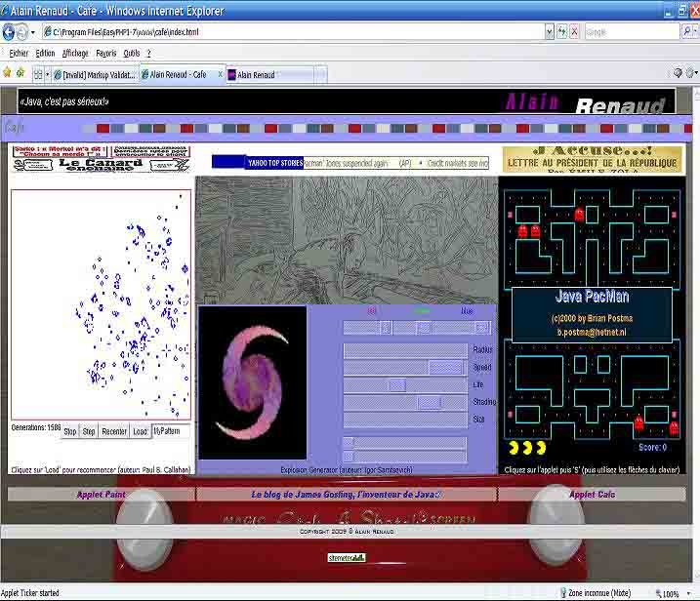This screenshot has width=700, height=601.
Task: Click the Recenter button
Action: point(114,431)
